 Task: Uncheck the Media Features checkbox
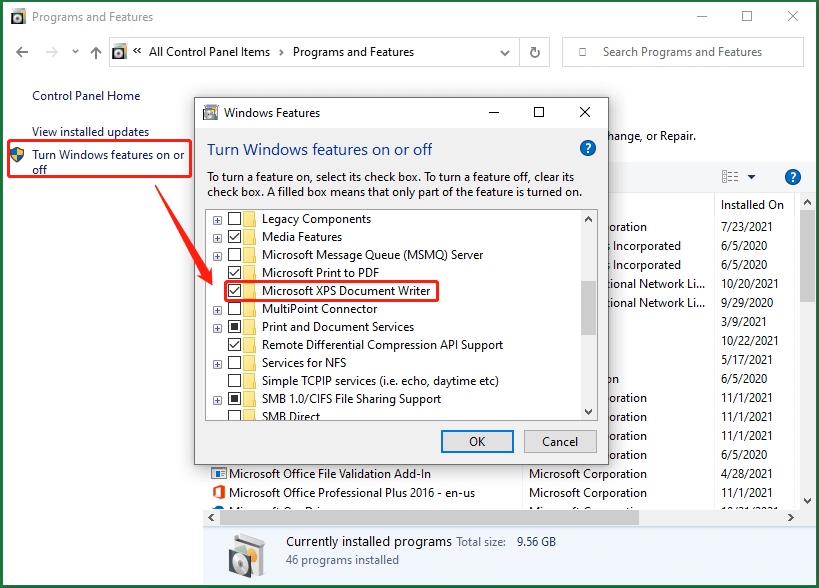[235, 237]
